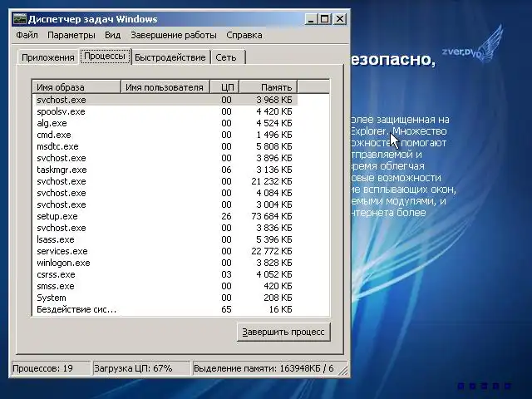Open the Файл menu
This screenshot has width=532, height=399.
pos(27,35)
